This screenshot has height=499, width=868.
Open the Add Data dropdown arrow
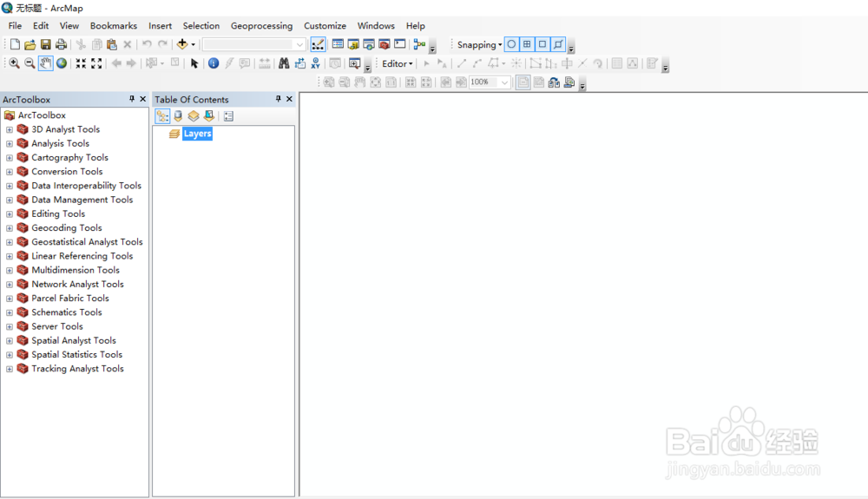click(x=194, y=44)
